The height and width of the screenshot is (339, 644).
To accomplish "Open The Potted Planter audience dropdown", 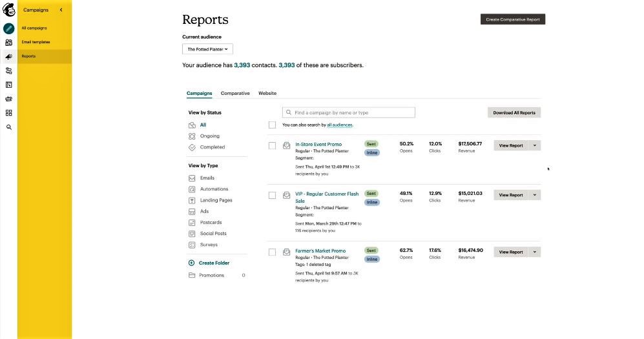I will coord(207,49).
